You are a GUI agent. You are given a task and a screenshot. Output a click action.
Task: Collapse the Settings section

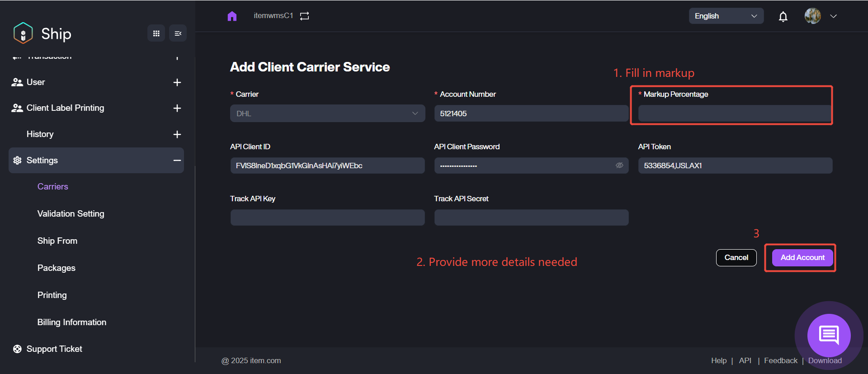pyautogui.click(x=177, y=161)
